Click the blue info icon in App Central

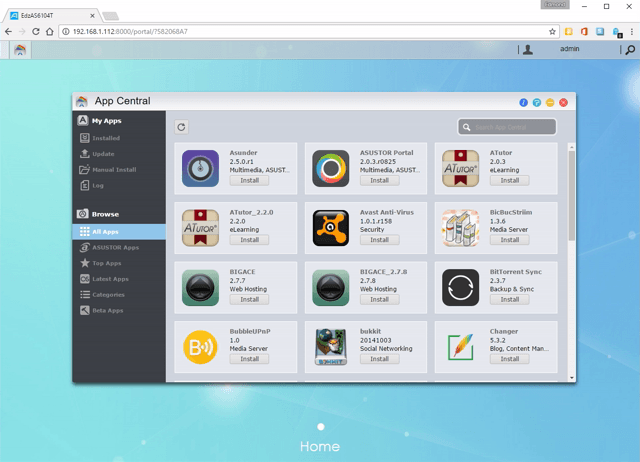click(523, 102)
